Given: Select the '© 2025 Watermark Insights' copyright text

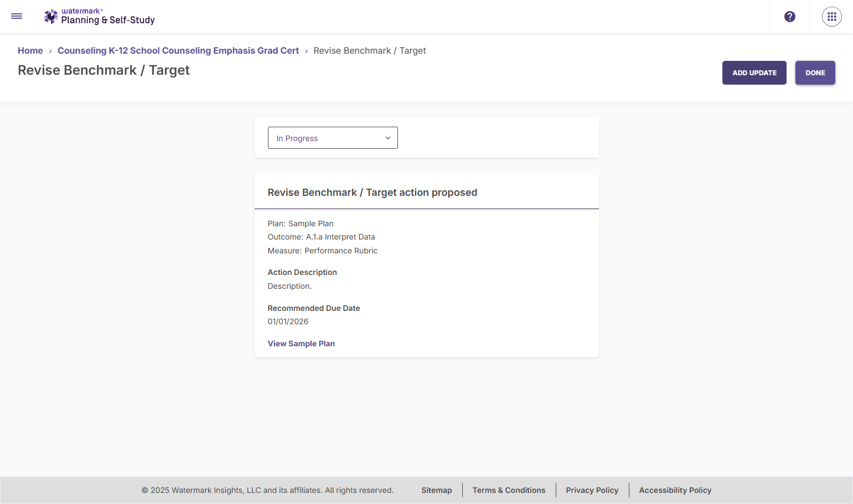Looking at the screenshot, I should pyautogui.click(x=267, y=490).
